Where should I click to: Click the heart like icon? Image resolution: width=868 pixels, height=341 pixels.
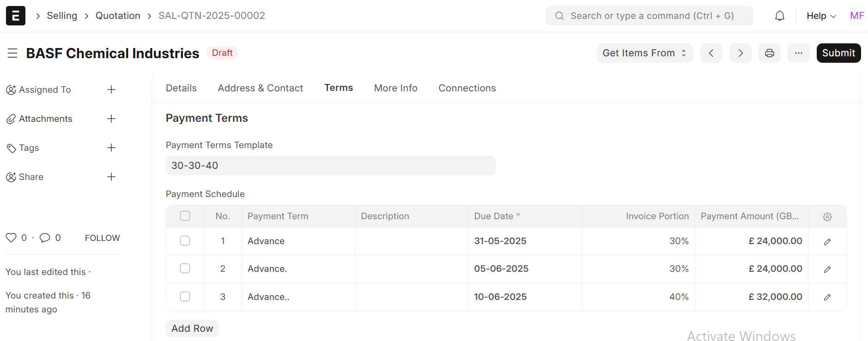coord(11,238)
